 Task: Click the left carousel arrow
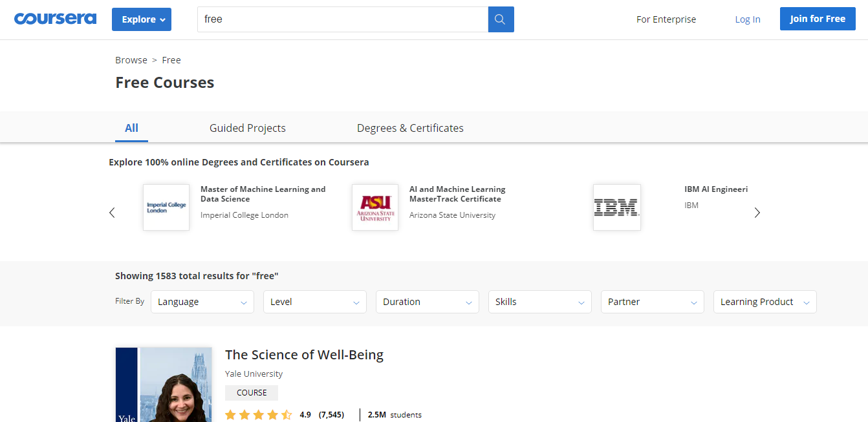tap(111, 212)
